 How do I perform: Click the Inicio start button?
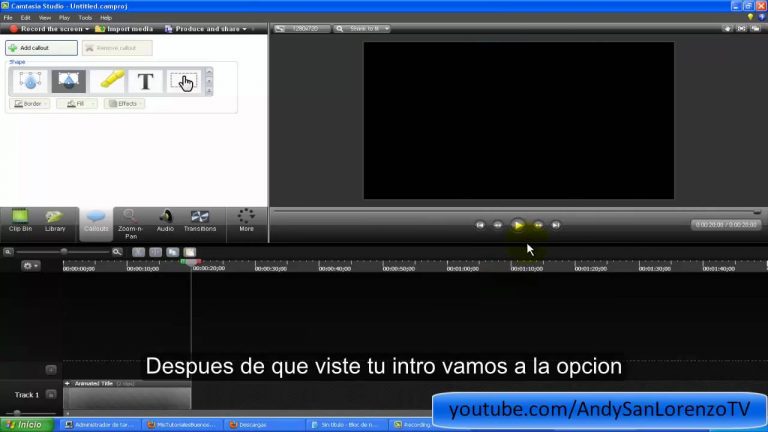(x=26, y=425)
